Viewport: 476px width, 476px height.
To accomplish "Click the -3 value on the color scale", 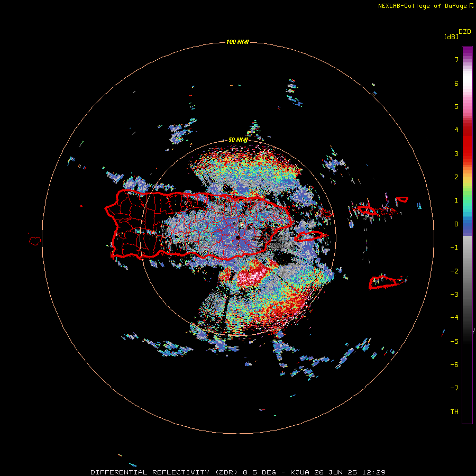I will pos(454,295).
